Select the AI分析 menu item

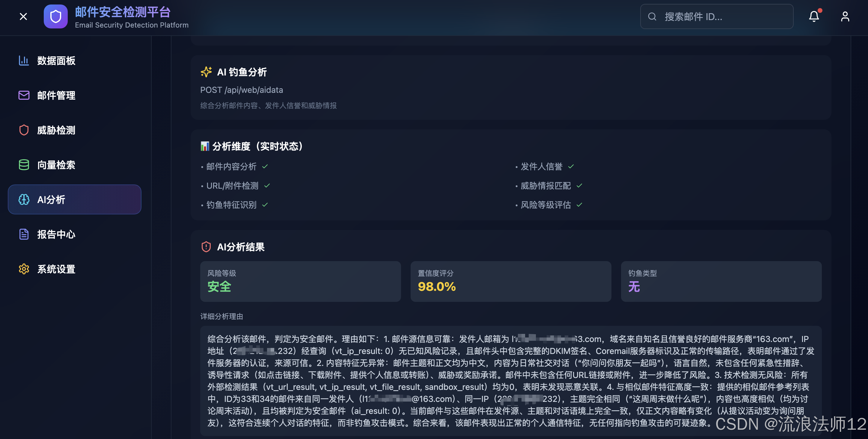pyautogui.click(x=74, y=199)
